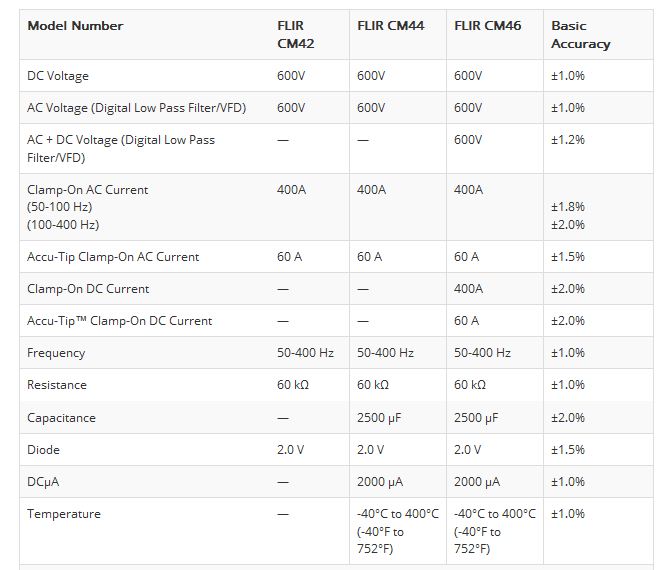
Task: Click the AC Voltage (Digital Low Pass Filter/VFD) label
Action: 137,108
